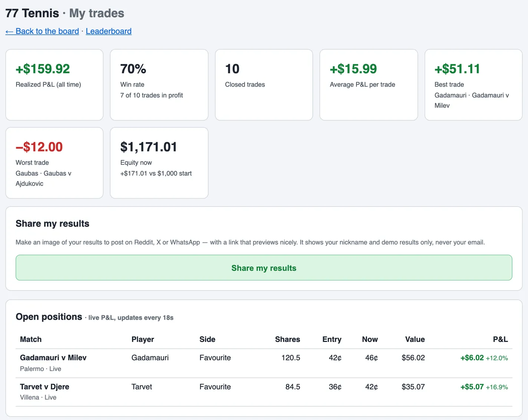Click the +$15.99 average P&L value
528x420 pixels.
click(x=353, y=69)
